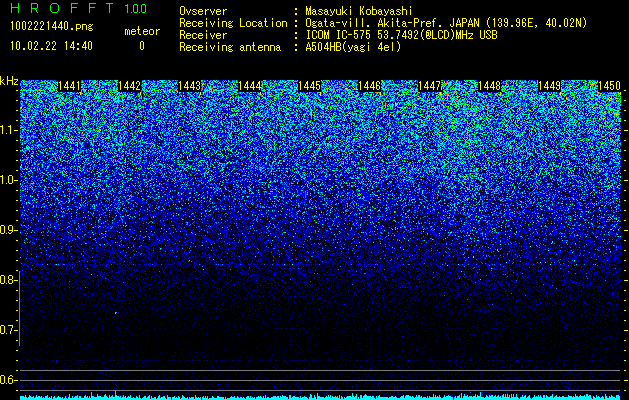The width and height of the screenshot is (629, 400).
Task: Click the Ogata-vill. Akita-Pref. JAPAN location text
Action: 446,23
